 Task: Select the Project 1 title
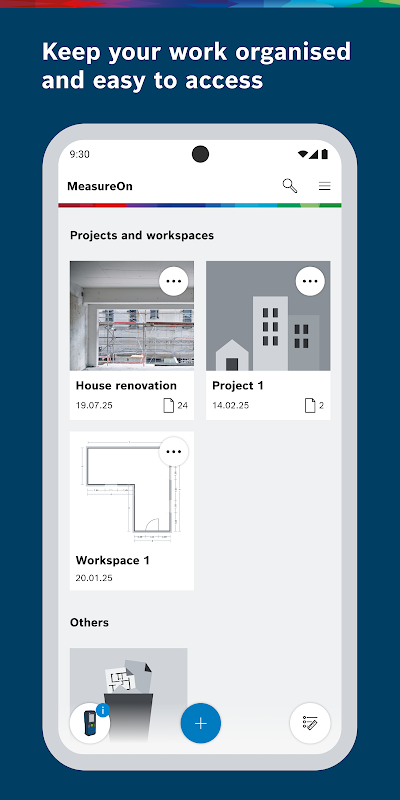click(x=238, y=386)
